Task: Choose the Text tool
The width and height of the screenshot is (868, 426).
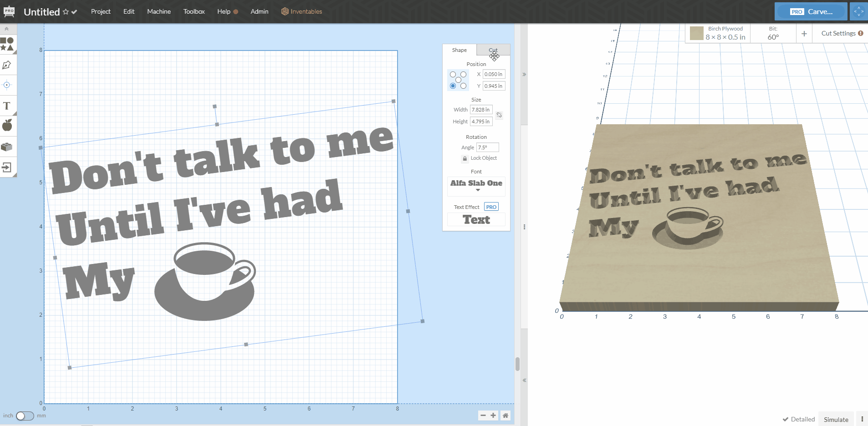Action: pos(7,106)
